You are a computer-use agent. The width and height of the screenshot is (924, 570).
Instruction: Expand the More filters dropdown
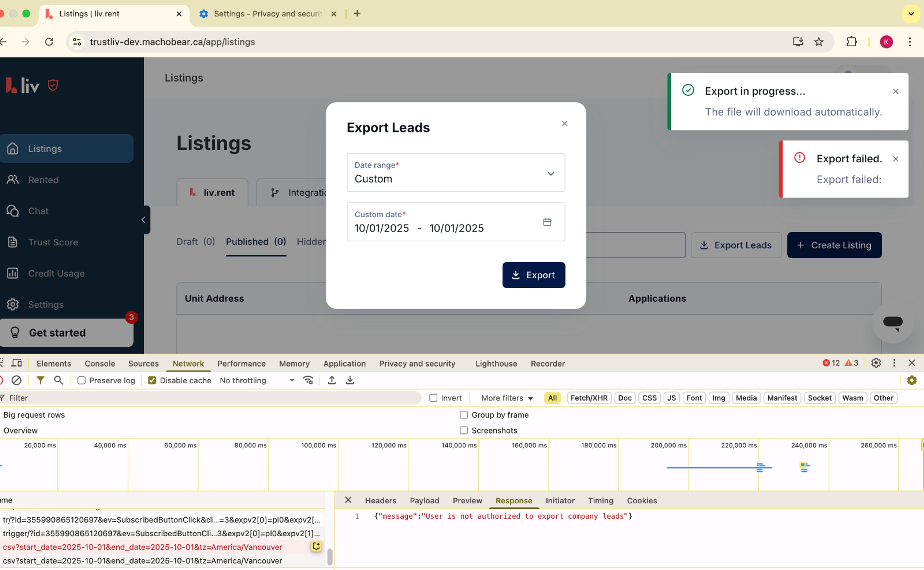(x=507, y=398)
